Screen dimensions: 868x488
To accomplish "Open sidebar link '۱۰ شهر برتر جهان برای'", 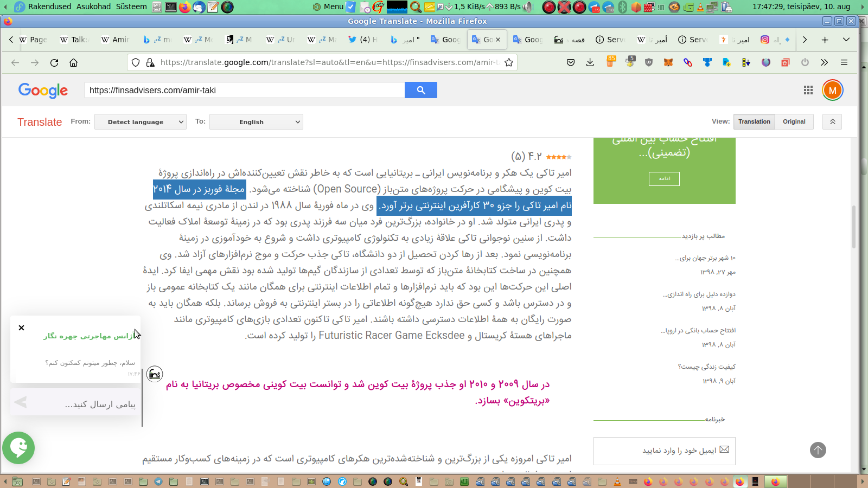I will coord(705,258).
